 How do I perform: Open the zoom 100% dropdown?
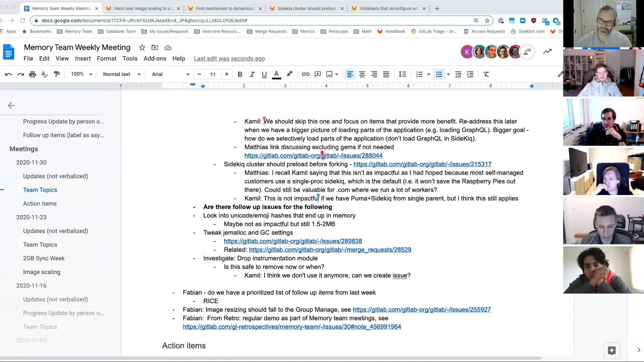[82, 74]
